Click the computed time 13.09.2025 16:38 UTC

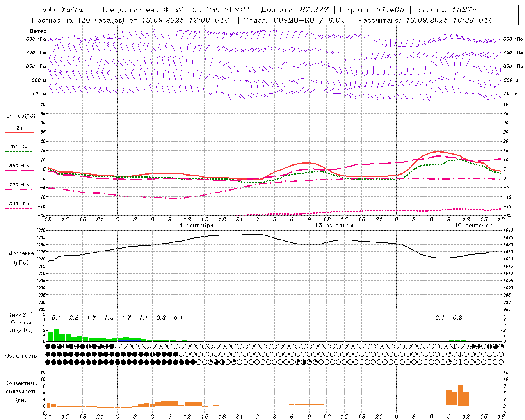point(450,20)
